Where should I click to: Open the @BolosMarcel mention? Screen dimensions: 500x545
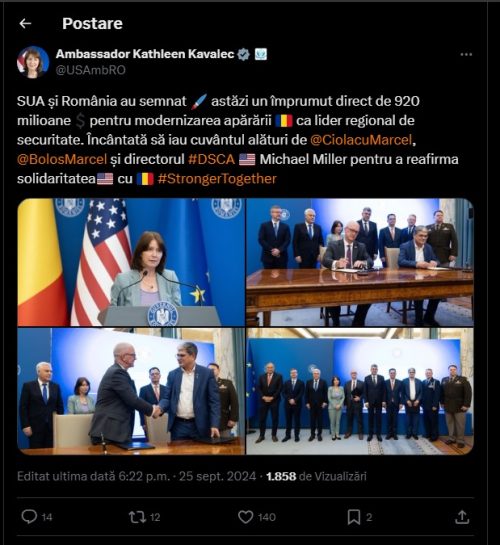pyautogui.click(x=62, y=159)
